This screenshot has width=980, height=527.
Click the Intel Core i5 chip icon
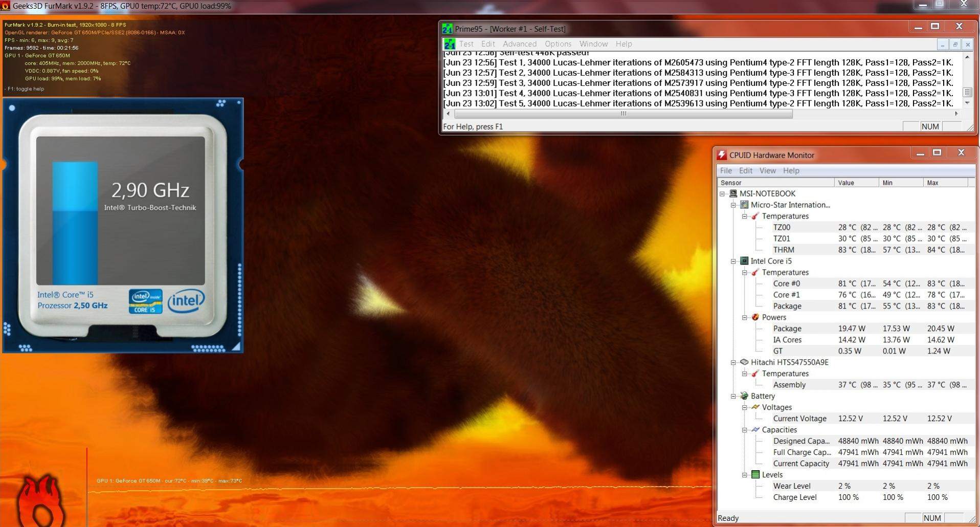point(744,261)
